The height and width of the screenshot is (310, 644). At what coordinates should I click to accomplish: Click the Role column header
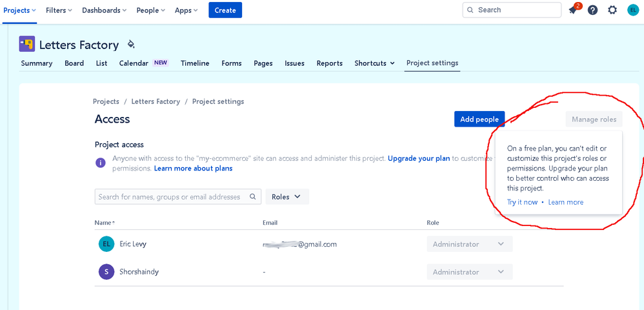click(x=433, y=223)
